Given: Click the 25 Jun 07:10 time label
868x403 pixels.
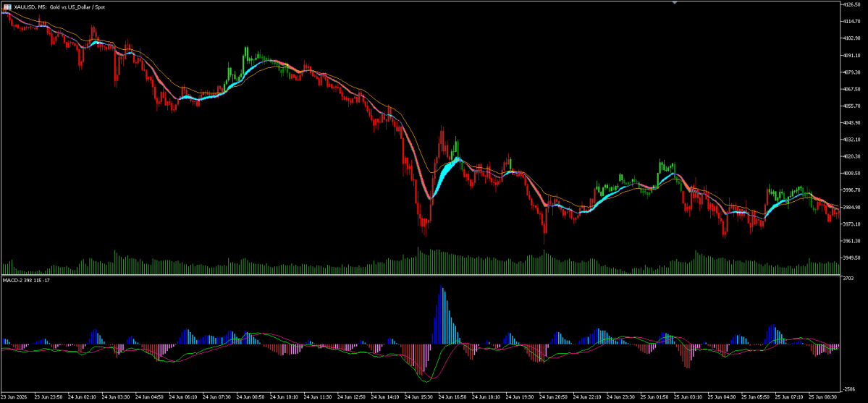Looking at the screenshot, I should pos(791,397).
